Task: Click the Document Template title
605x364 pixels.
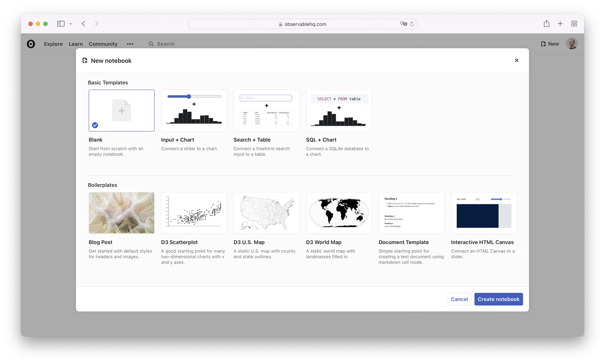Action: point(404,242)
